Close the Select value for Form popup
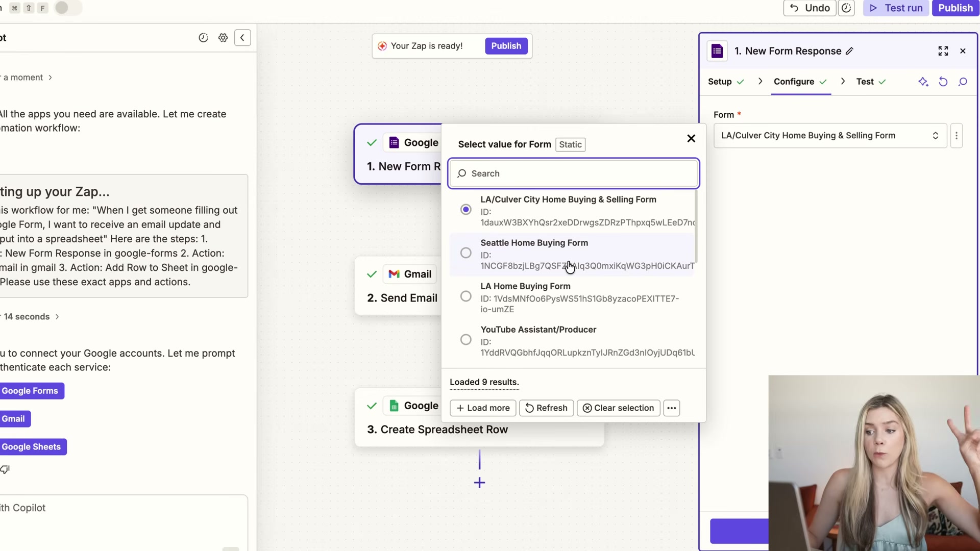 [691, 138]
